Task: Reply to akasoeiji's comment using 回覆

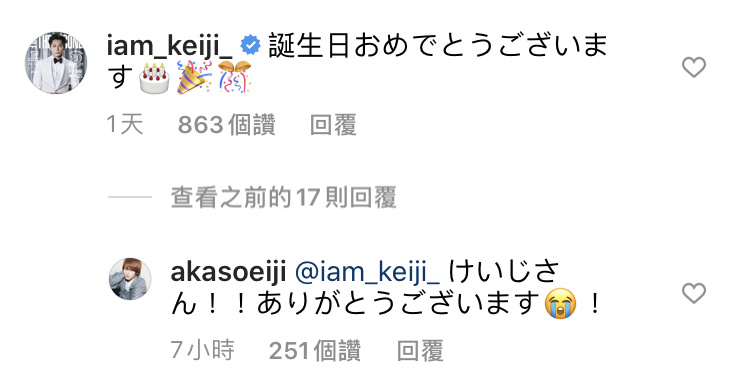Action: pyautogui.click(x=420, y=351)
